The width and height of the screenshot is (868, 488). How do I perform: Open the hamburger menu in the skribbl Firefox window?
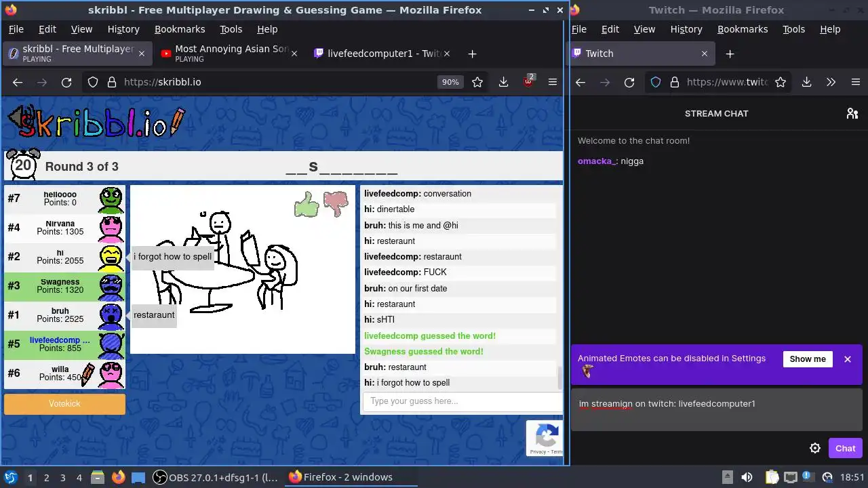coord(553,82)
